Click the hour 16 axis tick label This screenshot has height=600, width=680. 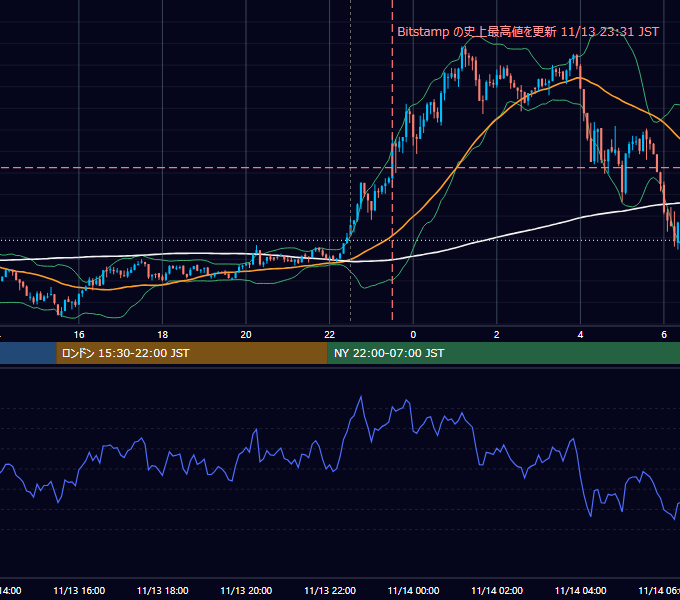(x=79, y=335)
